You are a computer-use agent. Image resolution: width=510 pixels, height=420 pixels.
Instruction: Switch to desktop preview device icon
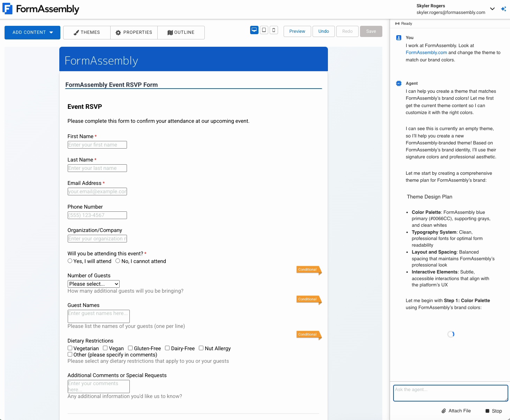click(x=254, y=30)
